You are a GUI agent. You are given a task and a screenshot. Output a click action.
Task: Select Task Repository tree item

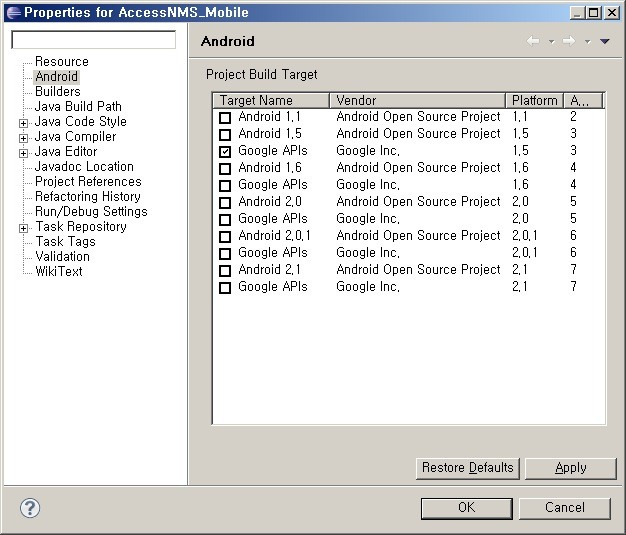(x=81, y=226)
